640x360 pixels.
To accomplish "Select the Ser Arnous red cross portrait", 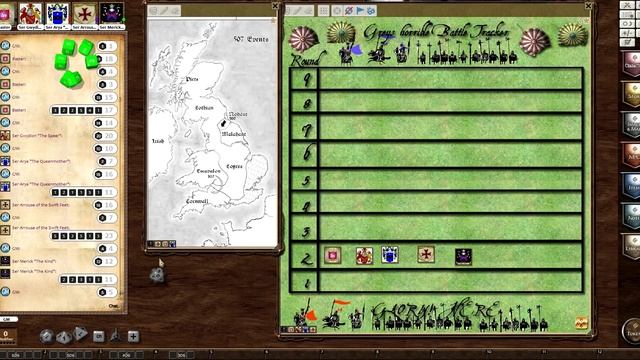I will (84, 15).
